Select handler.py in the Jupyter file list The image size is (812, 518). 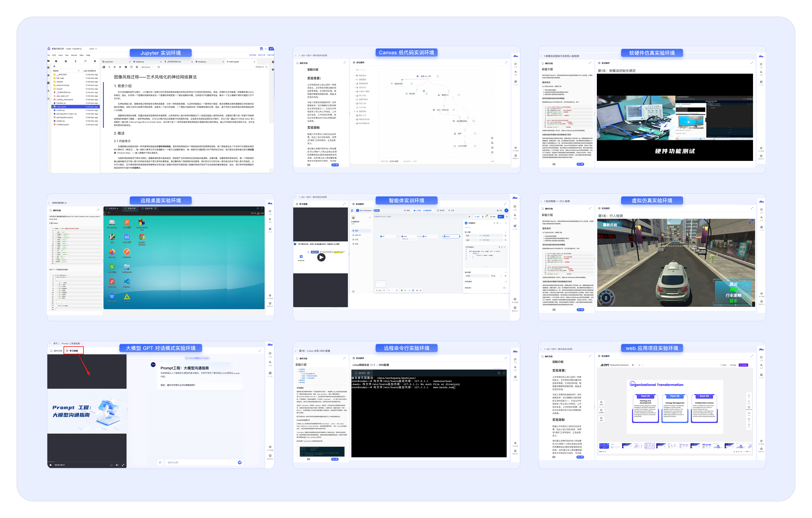point(61,103)
